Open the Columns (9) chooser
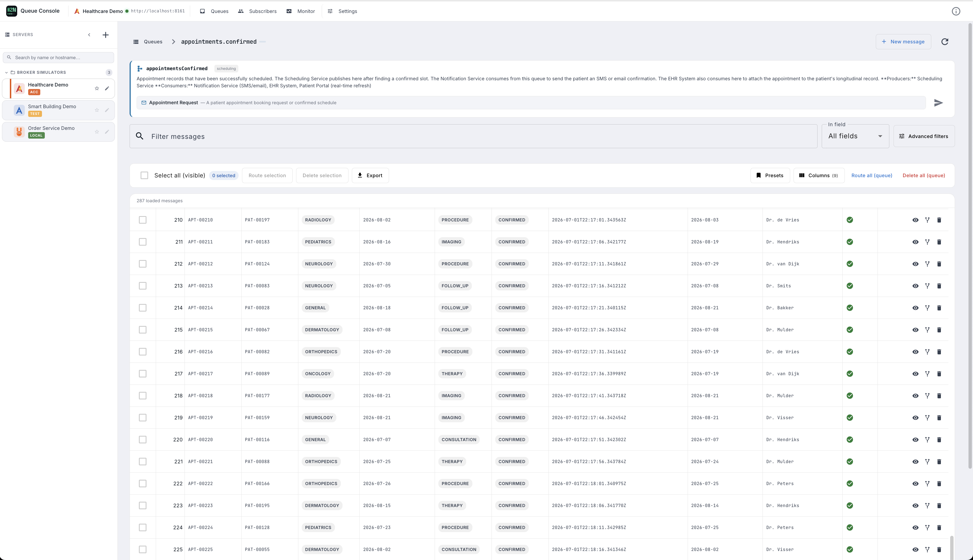The height and width of the screenshot is (560, 973). click(819, 175)
